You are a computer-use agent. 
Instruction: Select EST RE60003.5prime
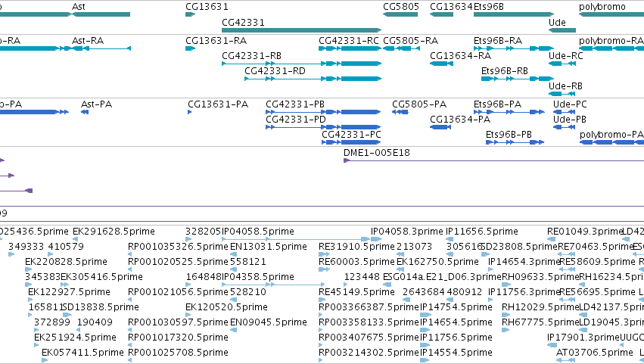tap(356, 262)
